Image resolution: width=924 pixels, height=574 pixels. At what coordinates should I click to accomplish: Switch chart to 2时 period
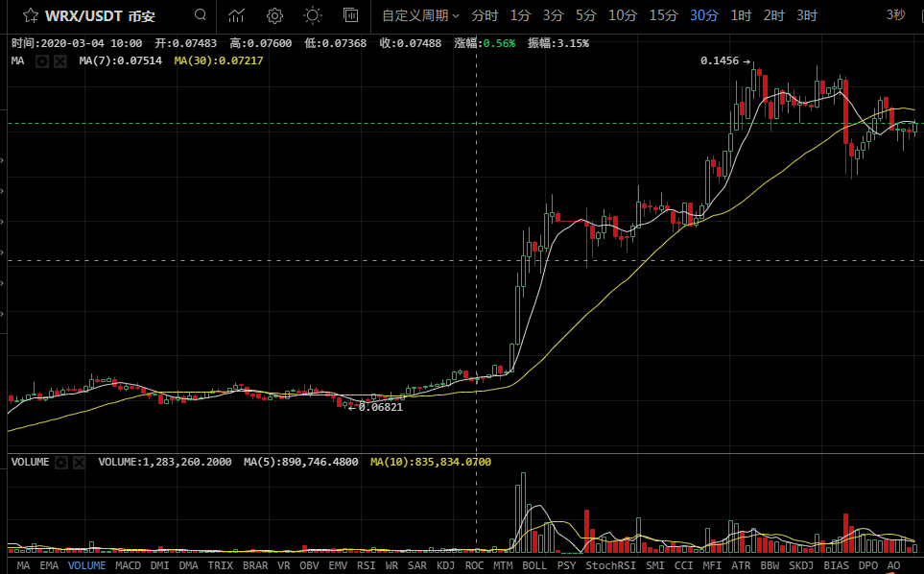click(773, 15)
